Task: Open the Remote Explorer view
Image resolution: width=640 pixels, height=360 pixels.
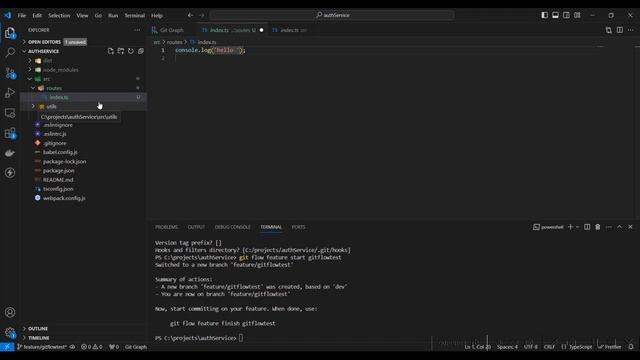Action: pos(10,113)
